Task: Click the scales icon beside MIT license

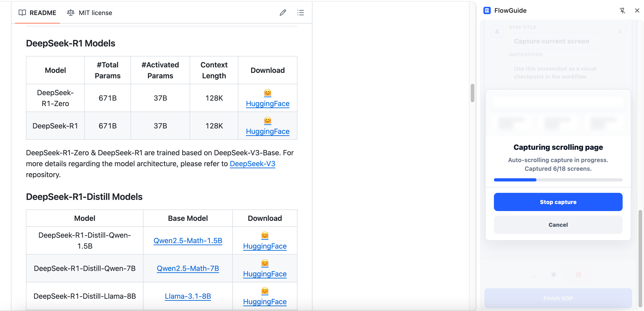Action: click(71, 13)
